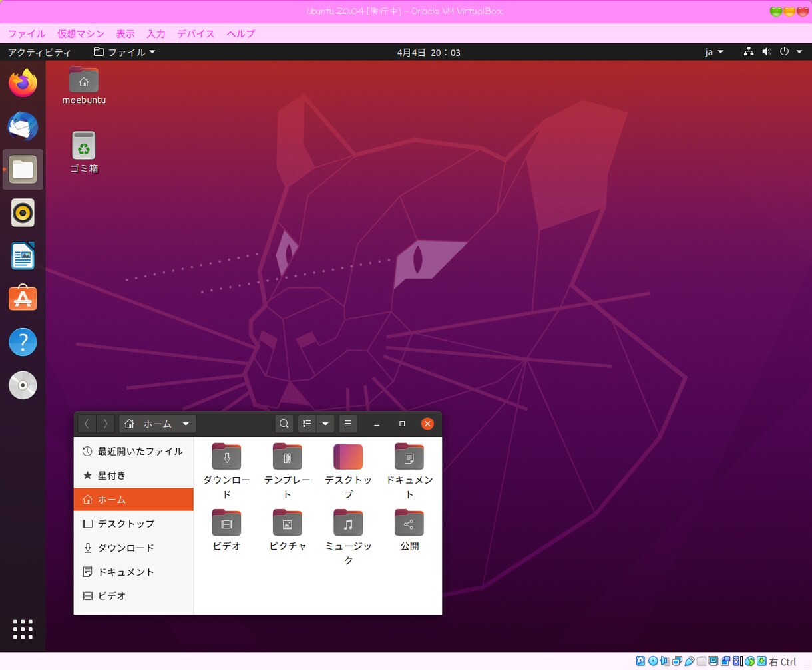
Task: Select the デスクトップ folder icon
Action: pos(348,457)
